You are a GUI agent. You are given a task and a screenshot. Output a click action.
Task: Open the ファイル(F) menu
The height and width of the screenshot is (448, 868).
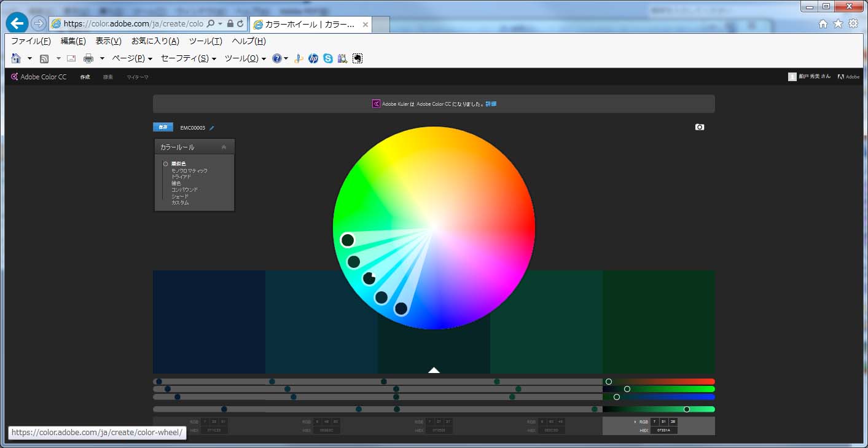[x=31, y=41]
